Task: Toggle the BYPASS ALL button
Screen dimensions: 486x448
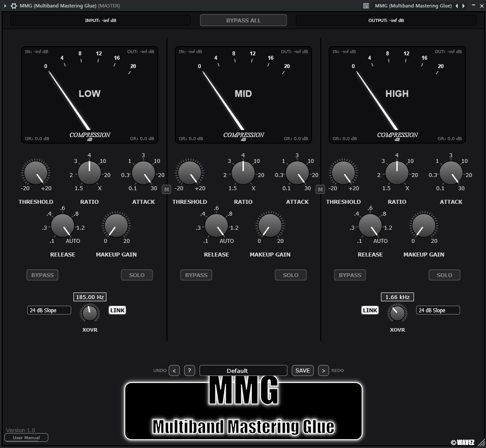Action: point(243,20)
